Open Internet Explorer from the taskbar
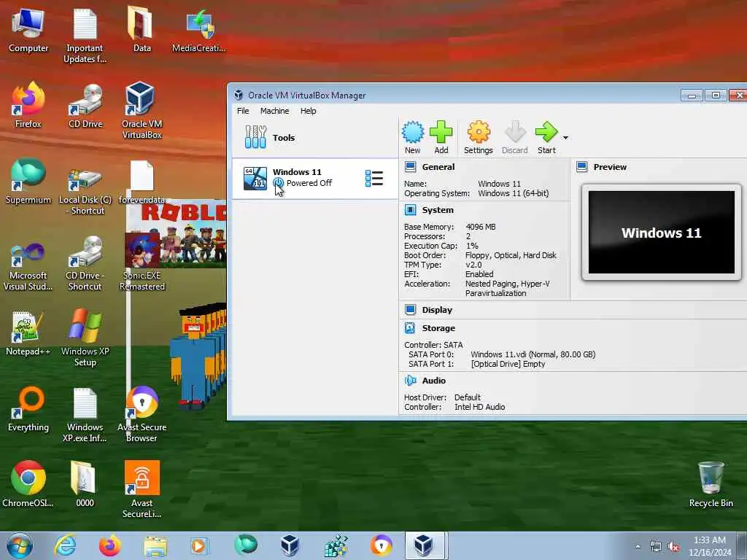This screenshot has height=560, width=747. [65, 545]
